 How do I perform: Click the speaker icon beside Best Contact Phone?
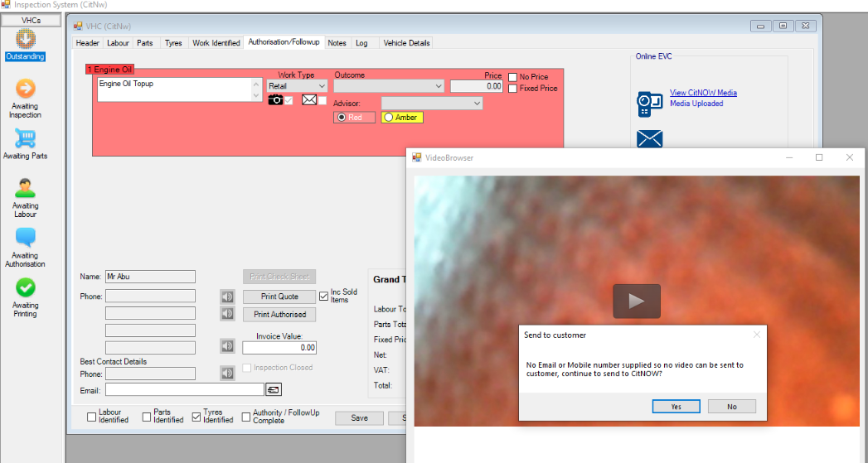[227, 374]
